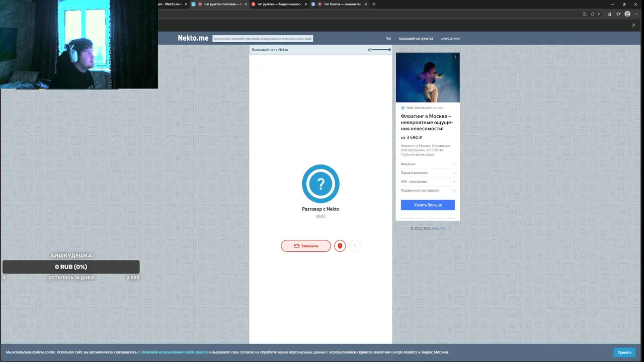
Task: Open the Флоатинг в Москве ad headline
Action: tap(427, 122)
